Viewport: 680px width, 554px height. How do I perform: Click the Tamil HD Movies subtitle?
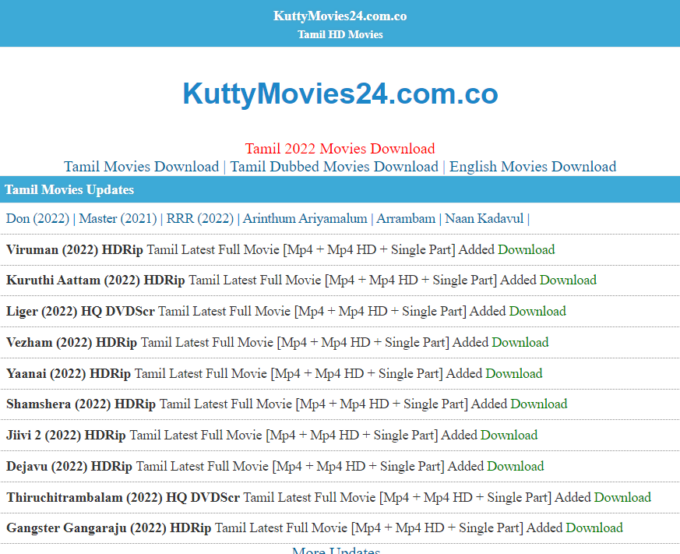point(340,34)
